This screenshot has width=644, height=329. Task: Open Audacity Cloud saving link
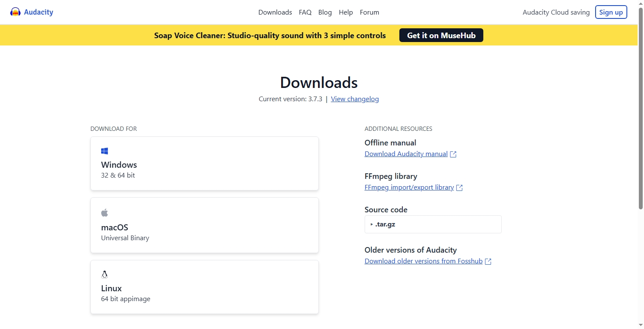(556, 12)
